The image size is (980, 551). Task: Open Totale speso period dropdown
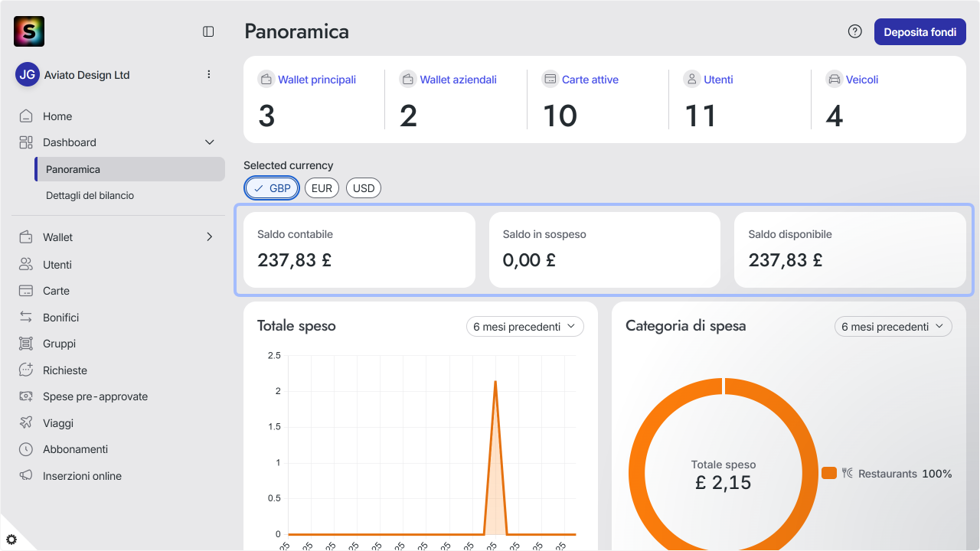(525, 327)
